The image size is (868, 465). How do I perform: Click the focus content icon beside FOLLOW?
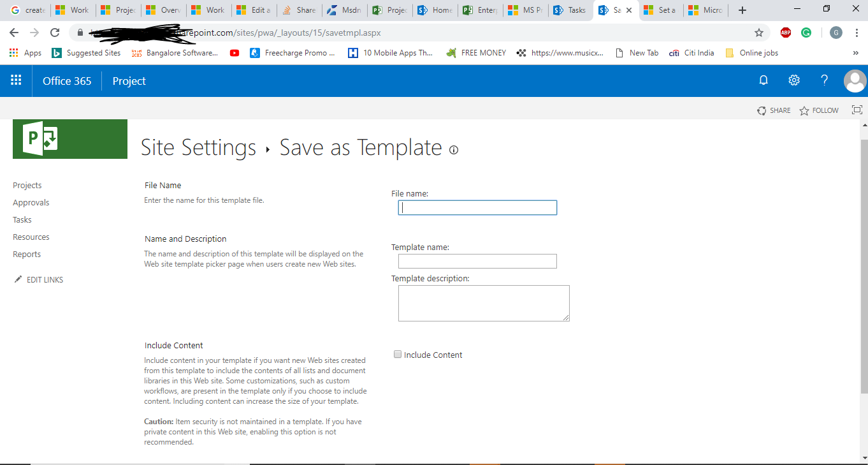(857, 110)
